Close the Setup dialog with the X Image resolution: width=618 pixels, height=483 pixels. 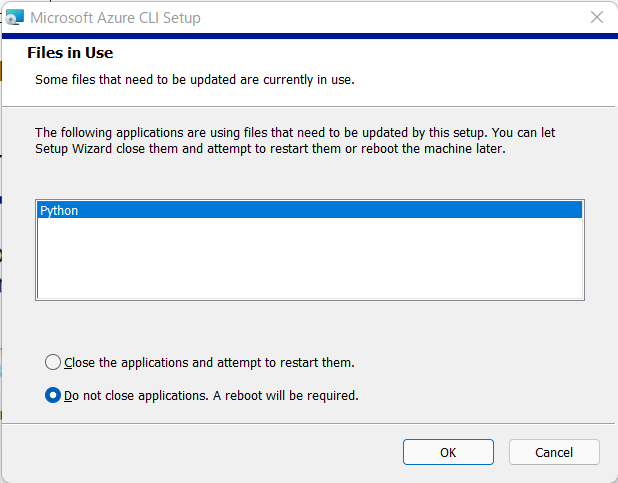tap(596, 18)
